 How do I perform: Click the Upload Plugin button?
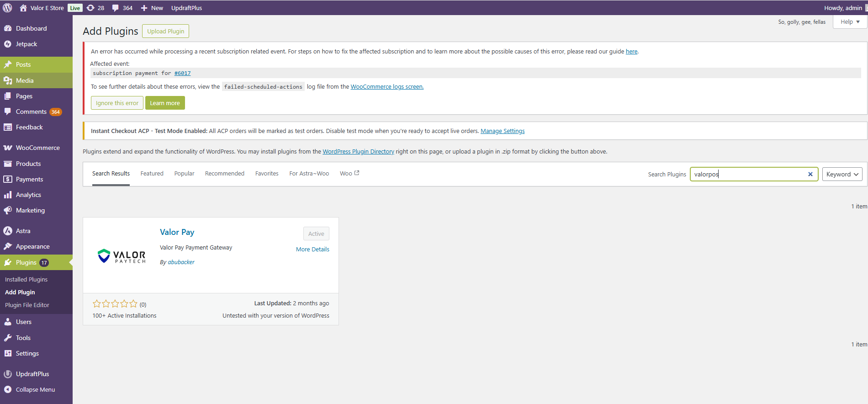pos(165,31)
